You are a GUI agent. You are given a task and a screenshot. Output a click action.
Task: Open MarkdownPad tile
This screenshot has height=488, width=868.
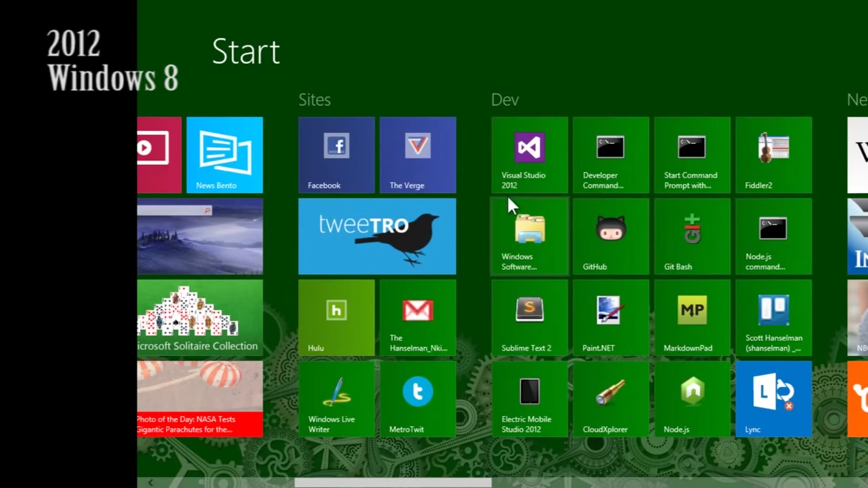pyautogui.click(x=692, y=318)
